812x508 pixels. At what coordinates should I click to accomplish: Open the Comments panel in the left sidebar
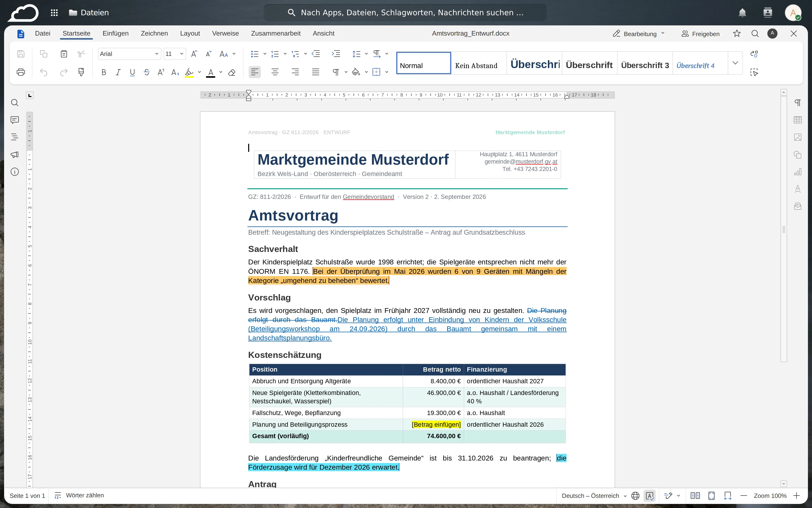pos(14,120)
